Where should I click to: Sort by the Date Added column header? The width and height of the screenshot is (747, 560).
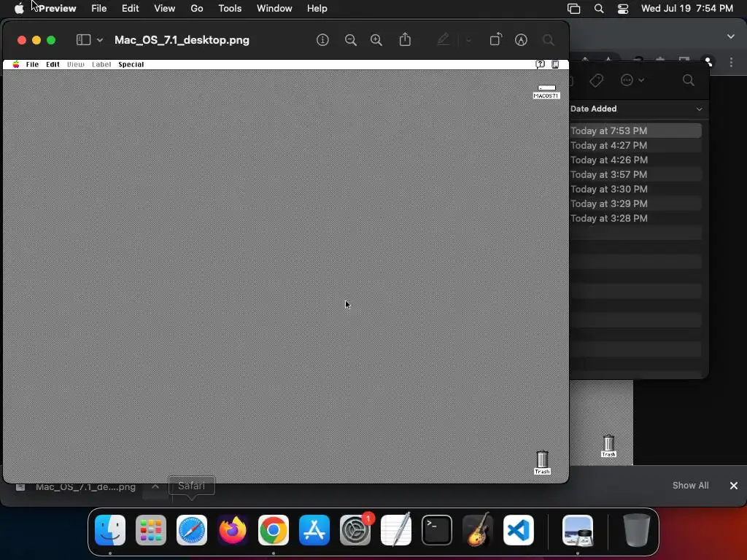594,109
